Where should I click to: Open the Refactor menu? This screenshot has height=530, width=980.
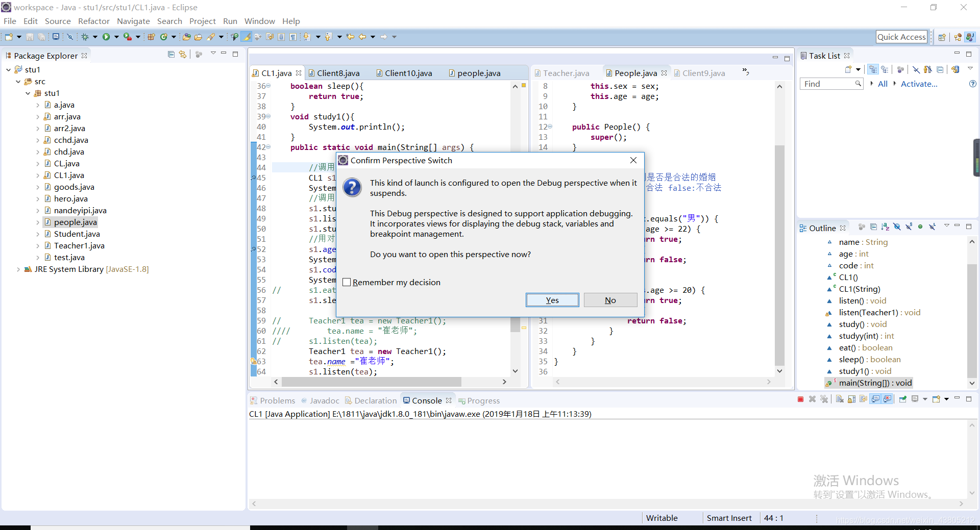[94, 21]
